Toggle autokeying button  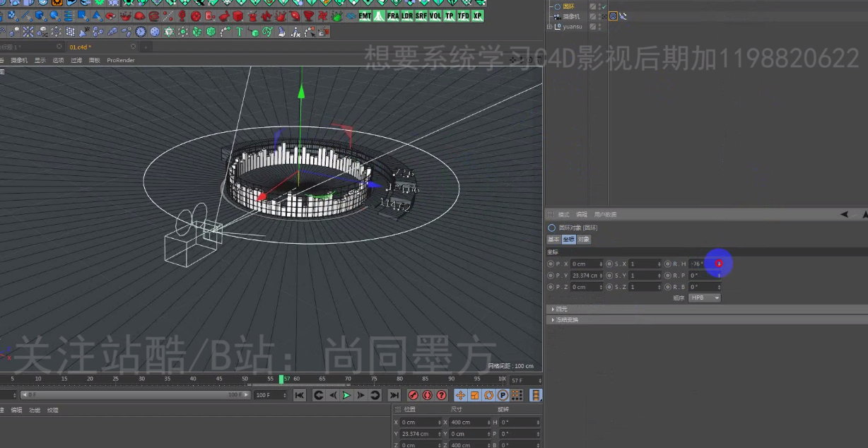428,395
